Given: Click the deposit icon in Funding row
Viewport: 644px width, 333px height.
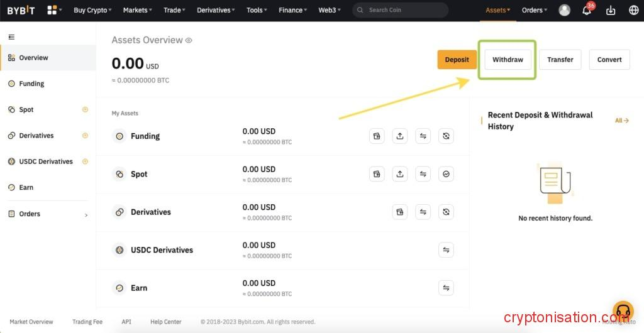Looking at the screenshot, I should tap(377, 136).
